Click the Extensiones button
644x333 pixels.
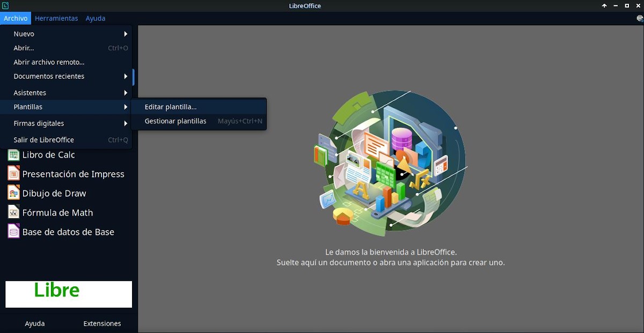(x=102, y=323)
